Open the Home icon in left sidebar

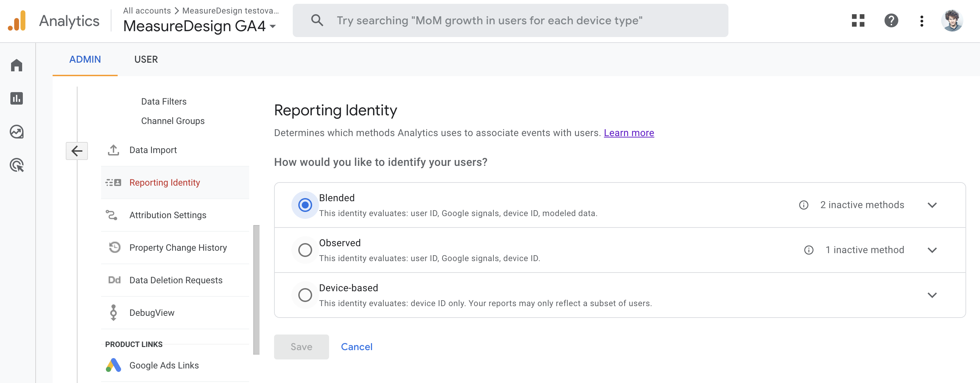click(16, 65)
